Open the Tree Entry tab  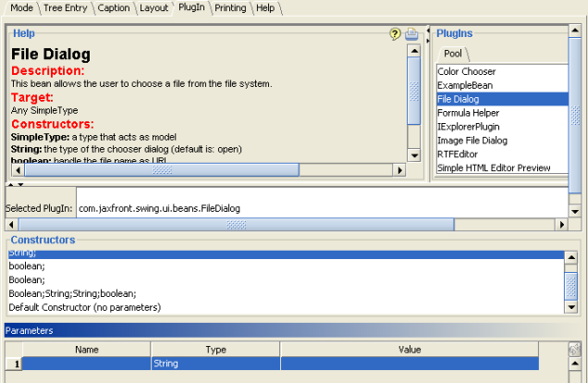pos(66,7)
